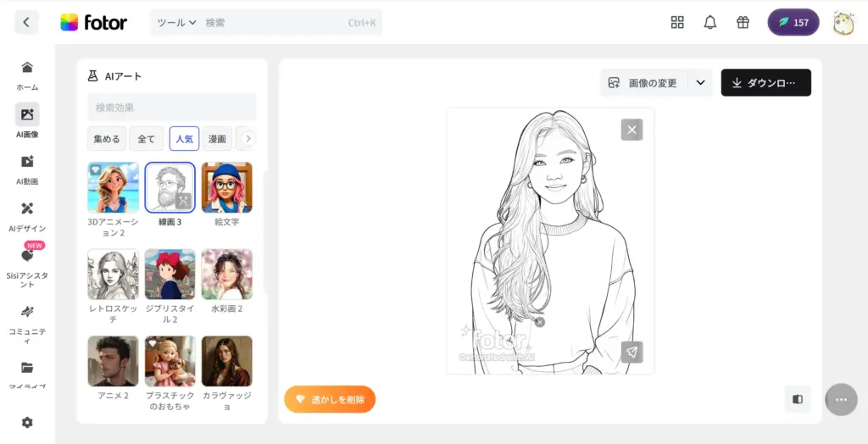The width and height of the screenshot is (868, 444).
Task: Click the back arrow button
Action: click(26, 22)
